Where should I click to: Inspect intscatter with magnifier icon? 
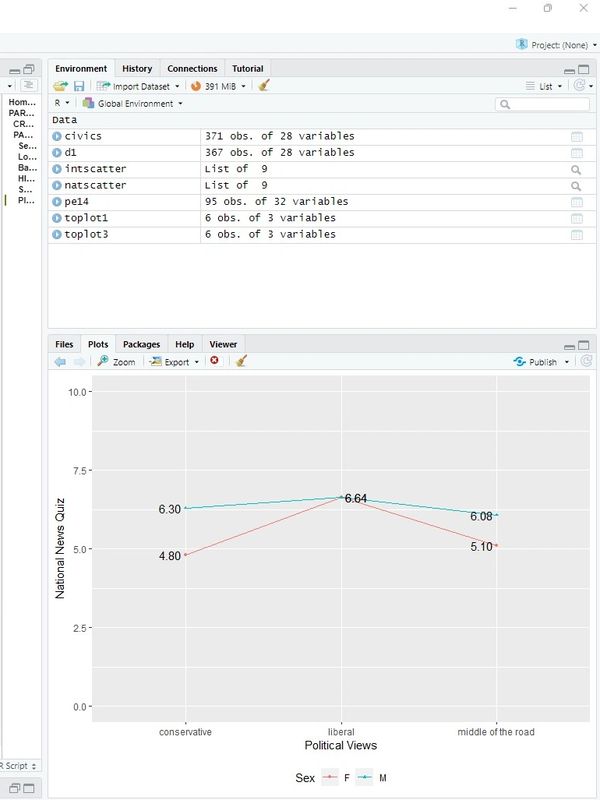coord(576,169)
